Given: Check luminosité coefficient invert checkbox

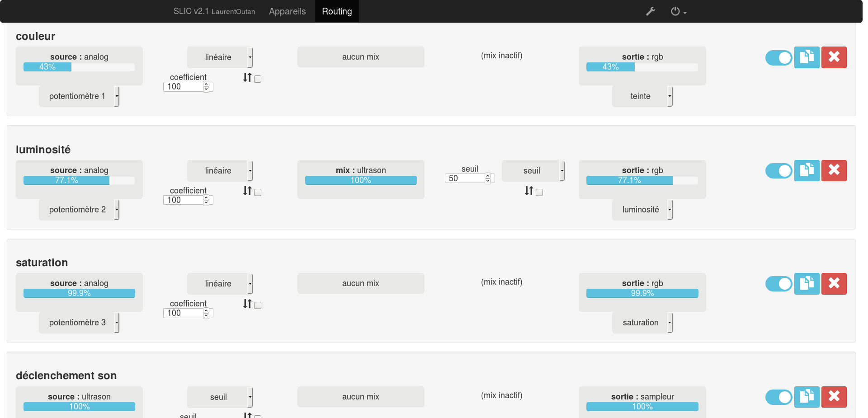Looking at the screenshot, I should tap(258, 193).
